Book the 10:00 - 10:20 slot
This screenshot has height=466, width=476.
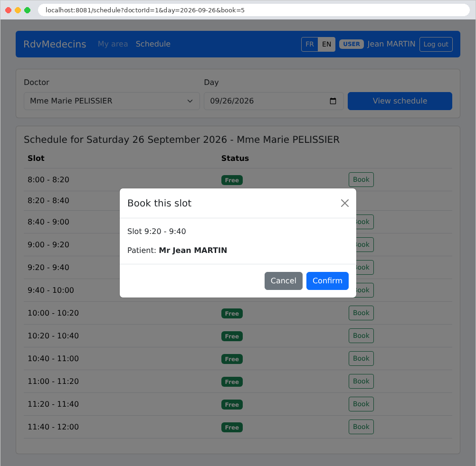click(361, 313)
